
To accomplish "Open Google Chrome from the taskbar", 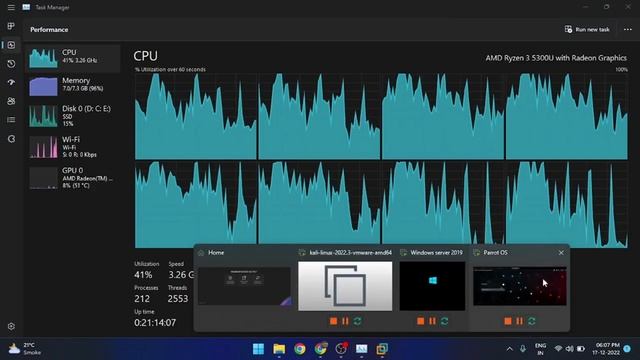I will (300, 349).
